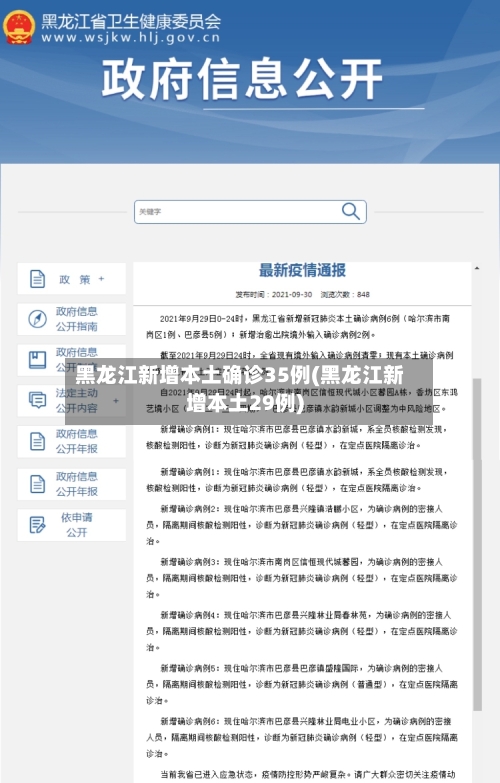Click the 新增确诊病例3 paragraph
Viewport: 500px width, 783px height.
coord(302,578)
